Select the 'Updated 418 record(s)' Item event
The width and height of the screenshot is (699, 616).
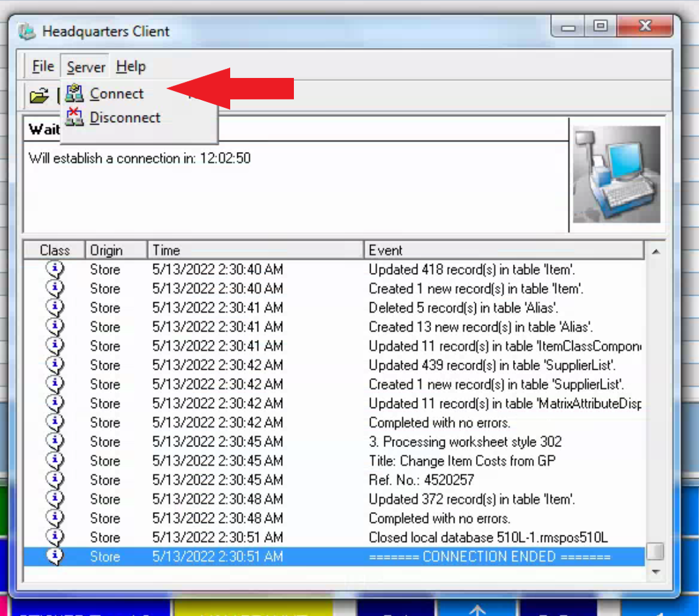point(334,270)
